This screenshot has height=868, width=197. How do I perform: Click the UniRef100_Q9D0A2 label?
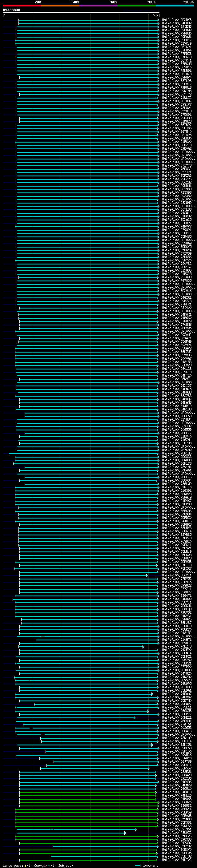[x=176, y=149]
